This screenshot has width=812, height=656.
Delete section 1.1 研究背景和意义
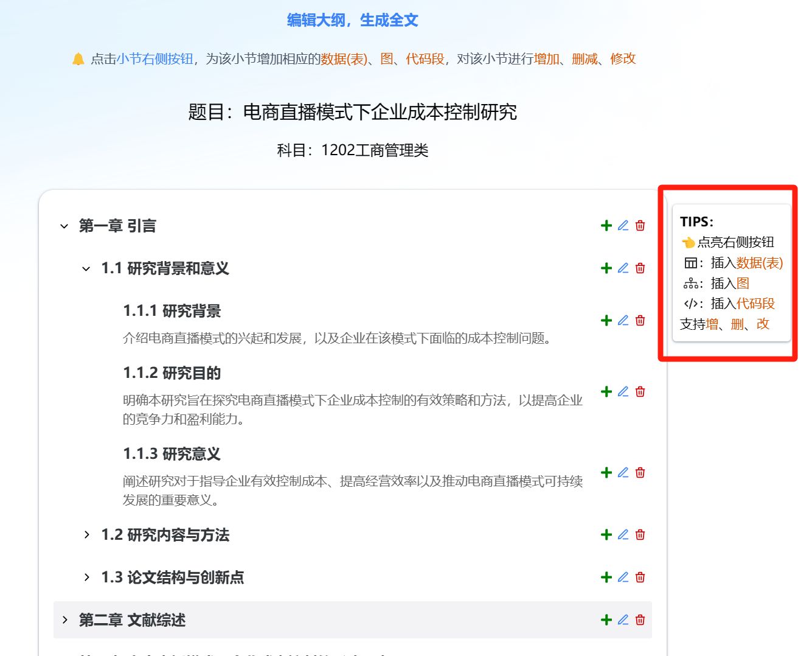[640, 268]
